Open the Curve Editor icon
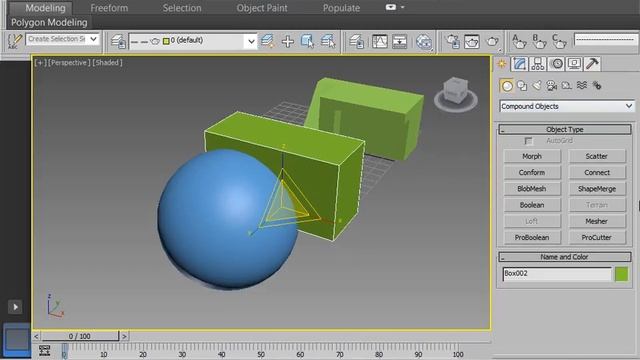The width and height of the screenshot is (640, 360). click(x=380, y=41)
